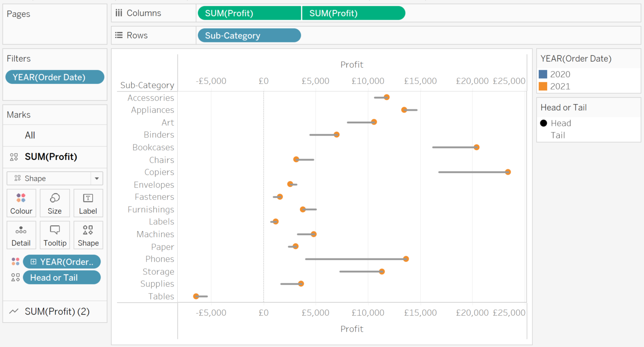The image size is (644, 347).
Task: Select the SUM(Profit) (2) marks card
Action: (x=55, y=311)
